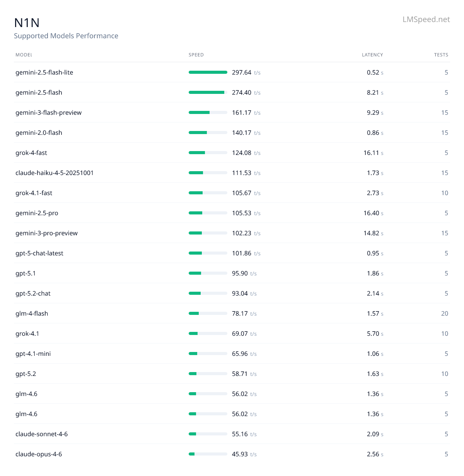Click the glm-4-flash tests count 20
Screen dimensions: 464x476
445,313
